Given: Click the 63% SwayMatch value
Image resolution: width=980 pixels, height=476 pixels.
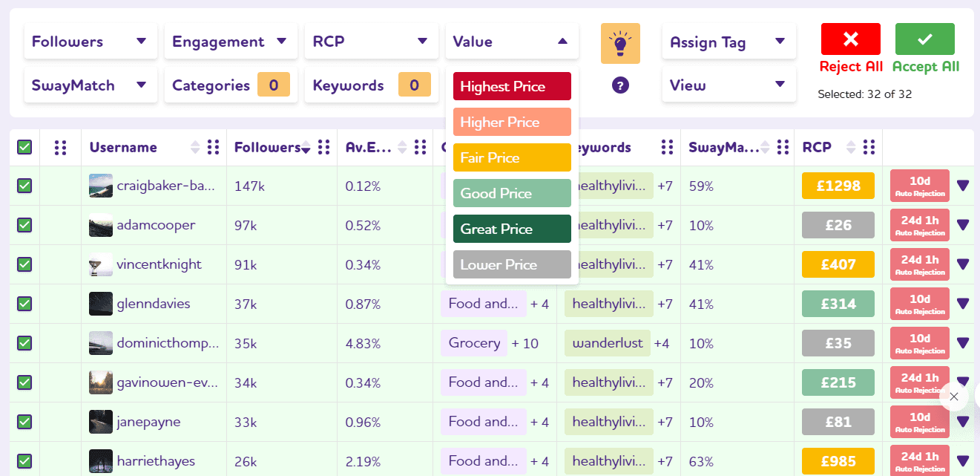Looking at the screenshot, I should (701, 461).
